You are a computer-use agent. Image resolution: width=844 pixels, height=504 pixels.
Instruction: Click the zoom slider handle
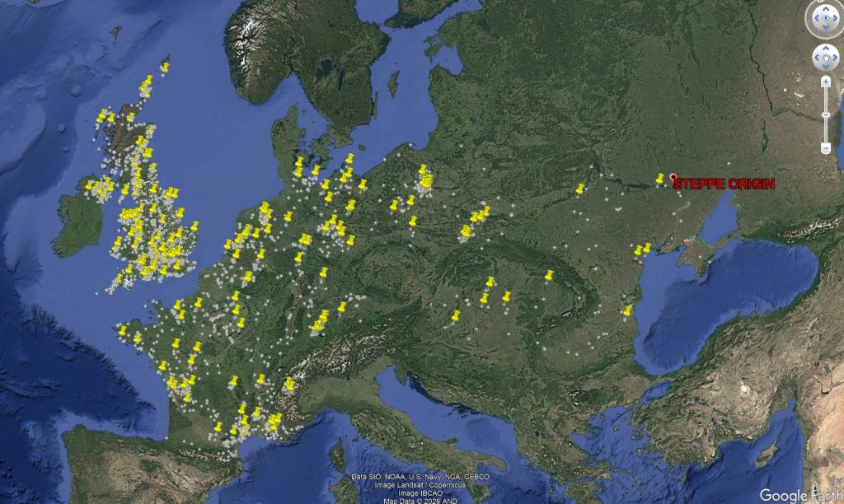point(825,115)
